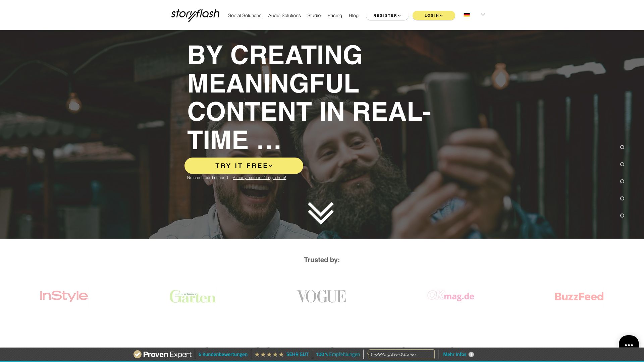
Task: Open the Audio Solutions menu item
Action: [x=284, y=15]
